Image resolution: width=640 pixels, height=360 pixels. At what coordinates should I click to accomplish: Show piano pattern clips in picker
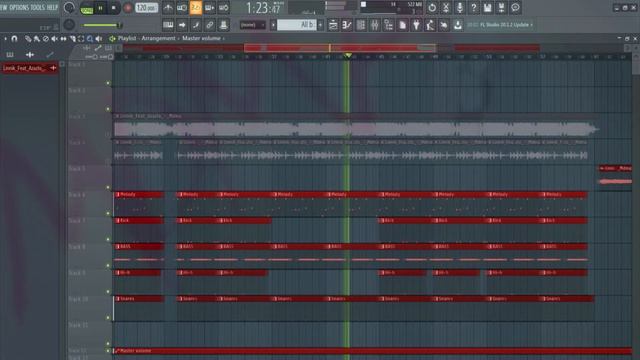[10, 55]
